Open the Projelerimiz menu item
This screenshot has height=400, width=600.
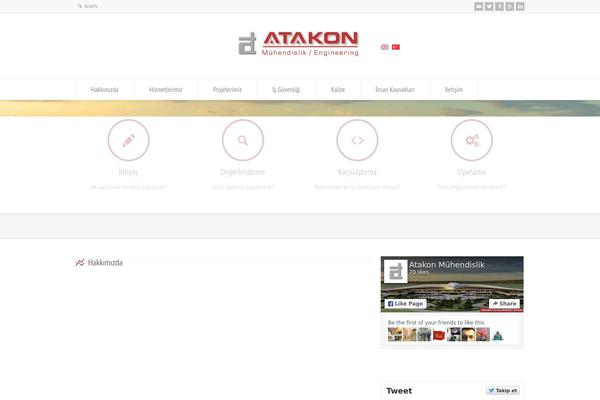(227, 90)
